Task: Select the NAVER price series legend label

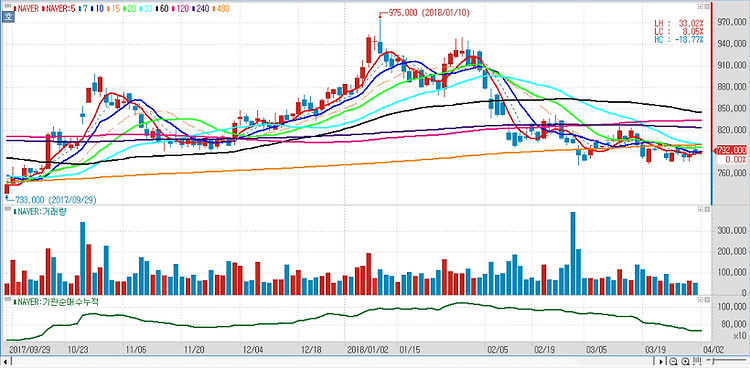Action: 27,9
